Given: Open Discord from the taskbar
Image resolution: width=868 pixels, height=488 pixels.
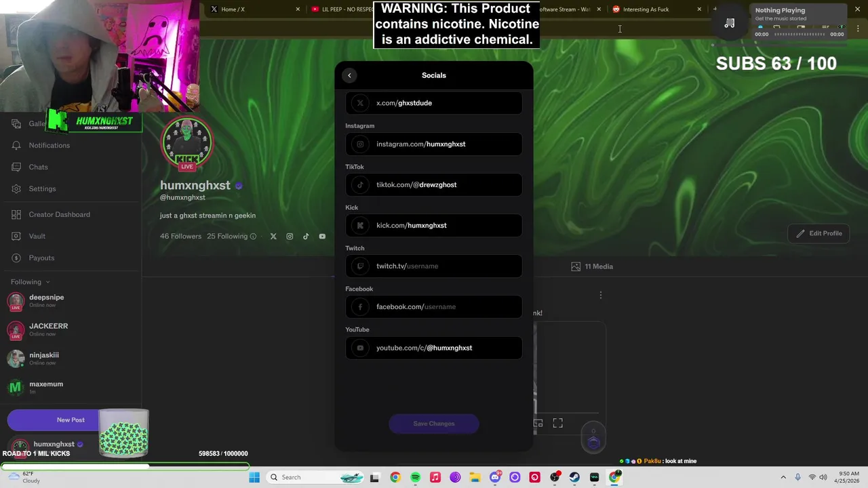Looking at the screenshot, I should coord(495,477).
